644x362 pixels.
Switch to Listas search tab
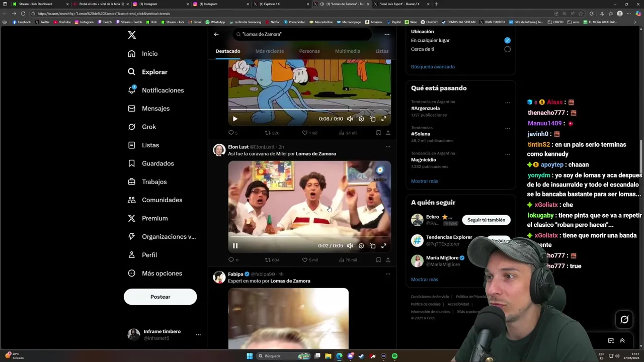382,51
